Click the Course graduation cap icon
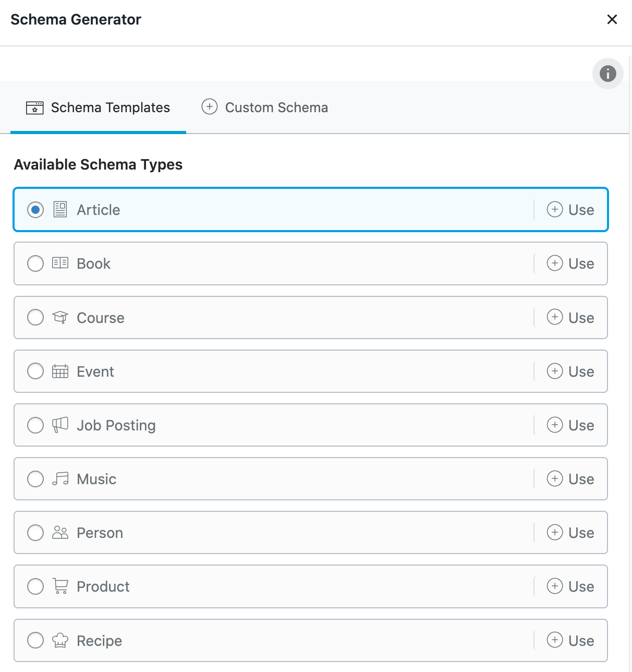The width and height of the screenshot is (632, 672). coord(60,317)
